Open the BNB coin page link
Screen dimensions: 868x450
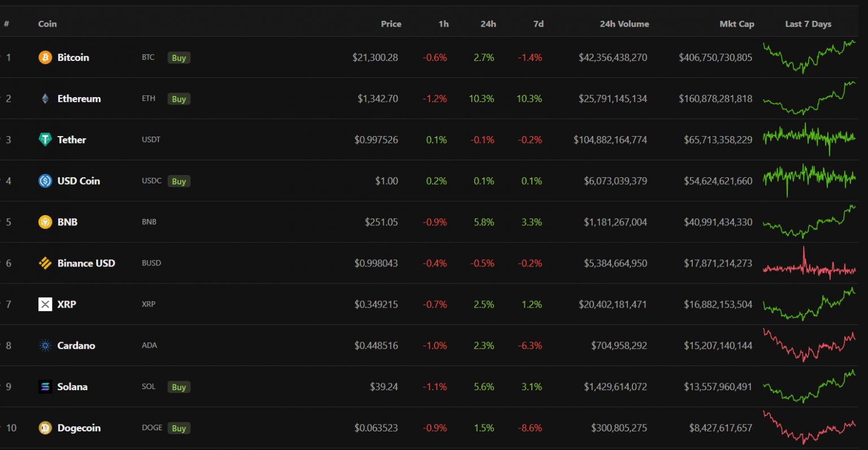click(67, 222)
